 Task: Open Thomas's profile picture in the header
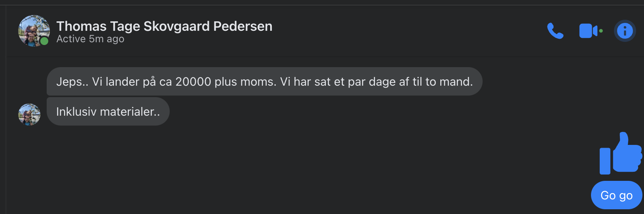pyautogui.click(x=34, y=30)
